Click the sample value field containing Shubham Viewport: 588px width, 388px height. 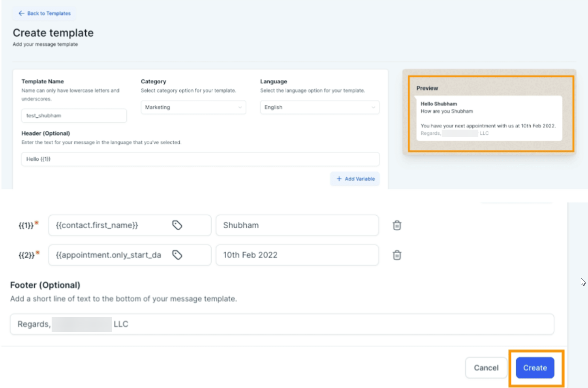297,225
